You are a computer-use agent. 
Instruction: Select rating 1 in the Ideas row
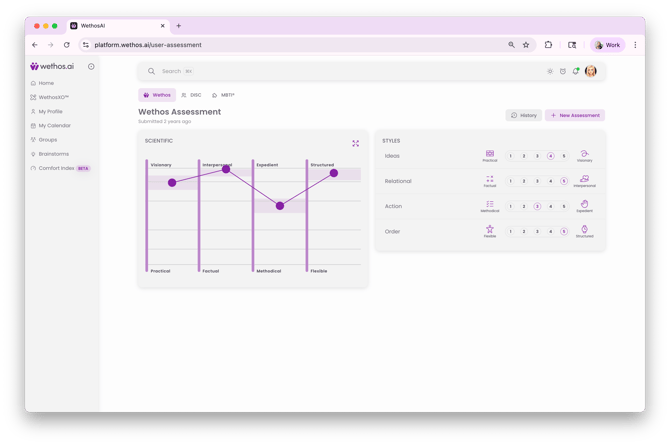(x=510, y=156)
